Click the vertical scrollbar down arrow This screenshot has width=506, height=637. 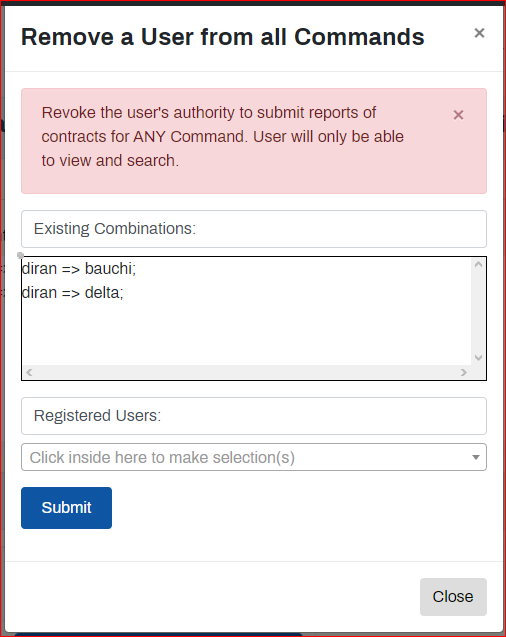click(478, 358)
